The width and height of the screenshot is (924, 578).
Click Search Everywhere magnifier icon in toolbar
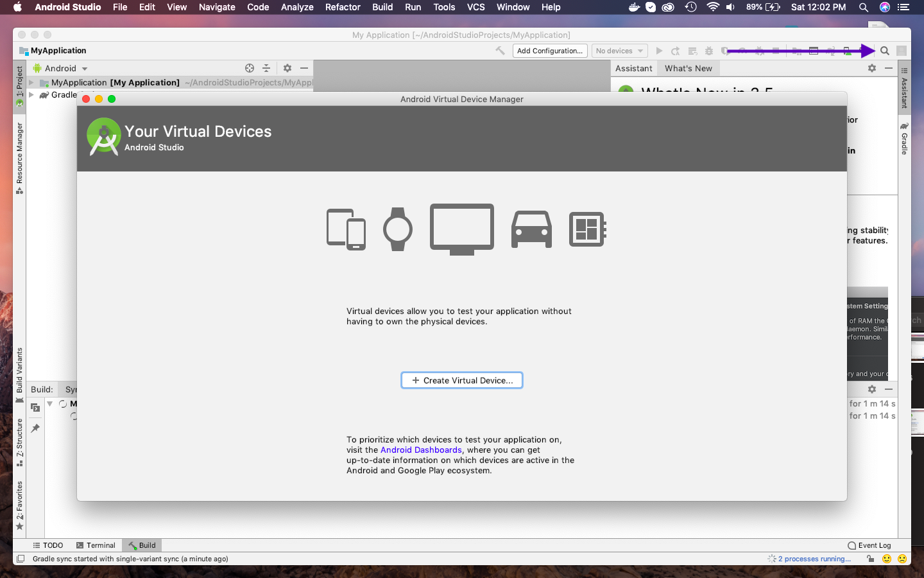point(885,51)
